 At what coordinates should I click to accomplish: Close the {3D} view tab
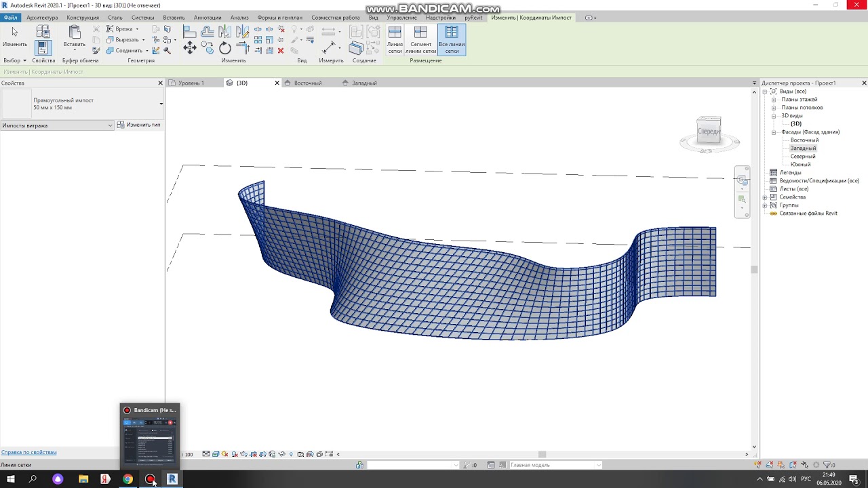277,83
